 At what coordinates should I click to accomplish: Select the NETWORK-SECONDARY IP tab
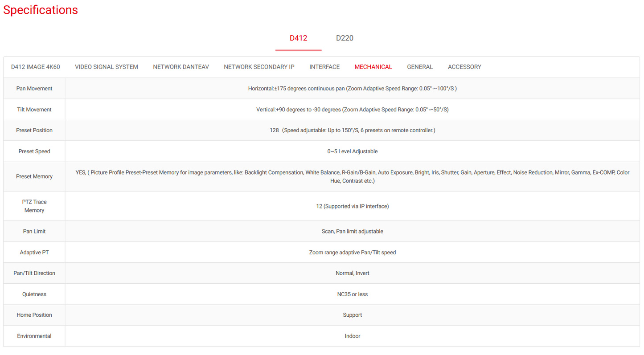click(x=259, y=67)
